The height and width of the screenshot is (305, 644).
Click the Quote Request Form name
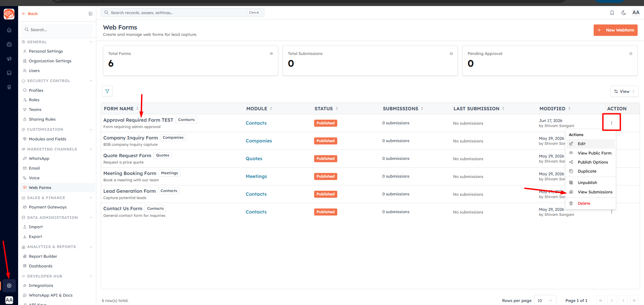(127, 156)
